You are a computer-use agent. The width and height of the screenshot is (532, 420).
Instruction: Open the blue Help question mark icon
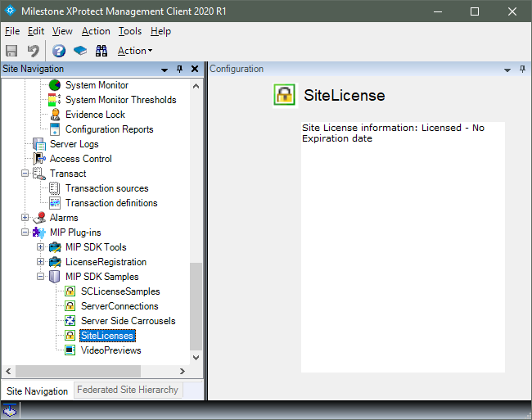coord(59,51)
